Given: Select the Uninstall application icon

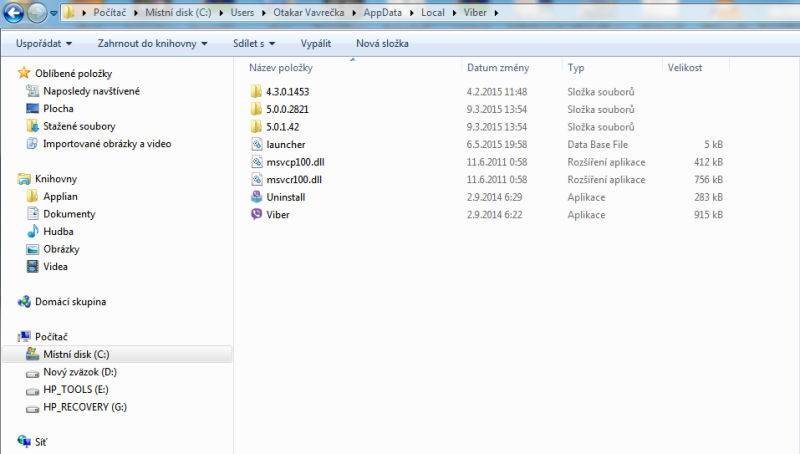Looking at the screenshot, I should 257,197.
